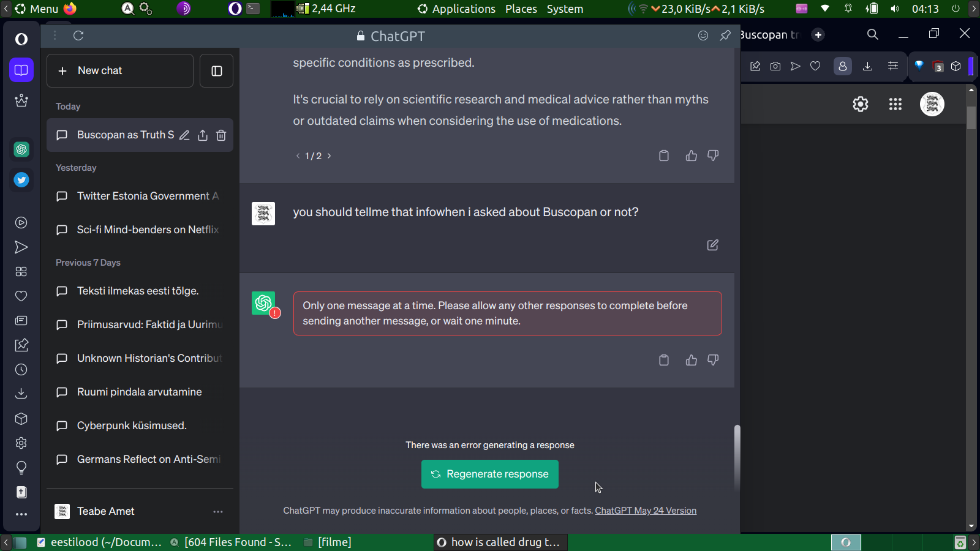Open Twitter Estonia Government chat
The width and height of the screenshot is (980, 551).
tap(140, 197)
